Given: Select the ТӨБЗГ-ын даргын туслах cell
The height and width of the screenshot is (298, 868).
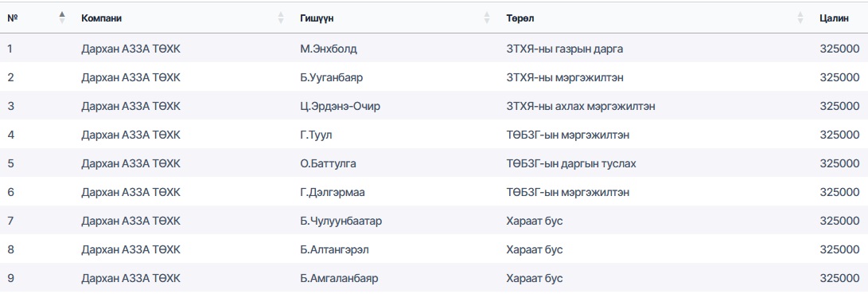Looking at the screenshot, I should [570, 164].
